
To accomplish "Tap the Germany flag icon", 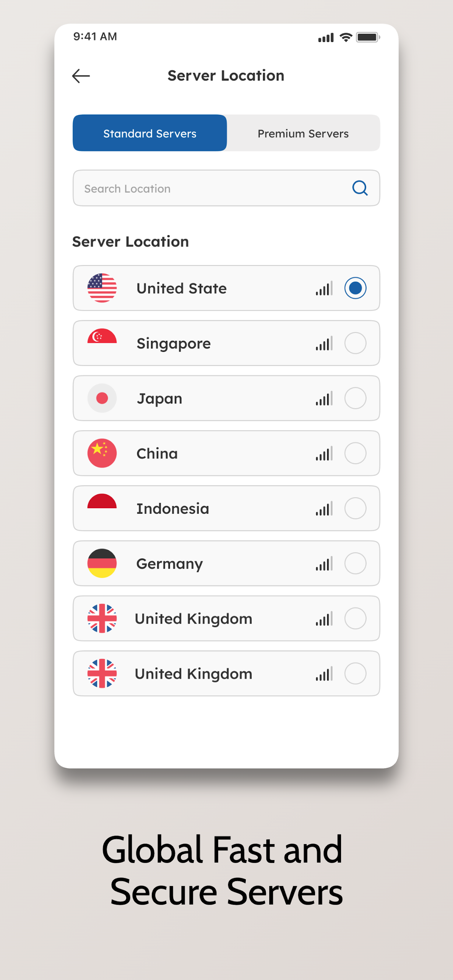I will tap(102, 563).
